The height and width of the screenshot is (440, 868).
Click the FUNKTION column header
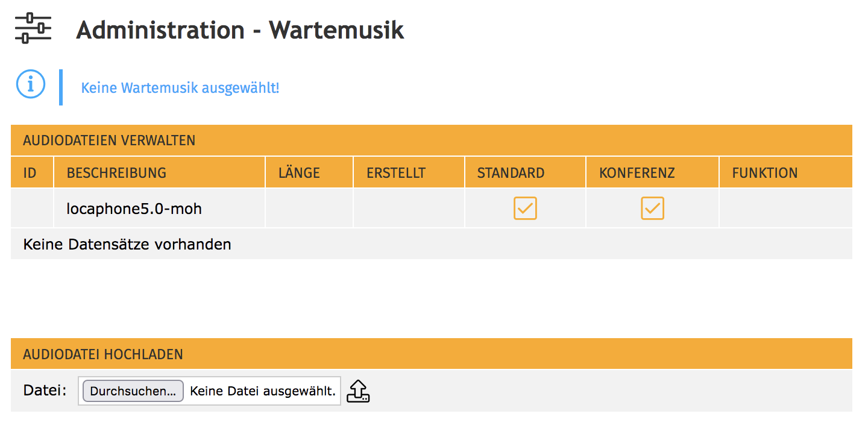click(764, 173)
